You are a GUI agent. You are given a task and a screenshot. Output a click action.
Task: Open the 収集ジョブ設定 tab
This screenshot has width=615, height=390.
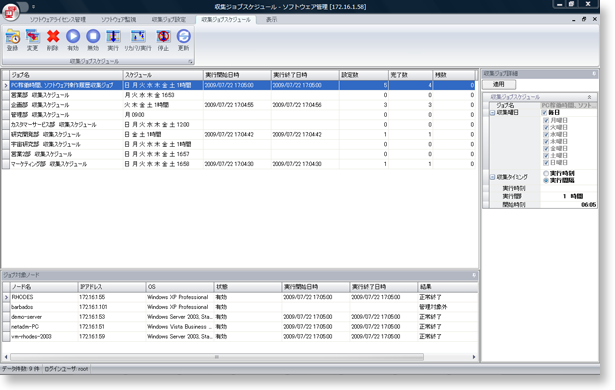tap(169, 19)
